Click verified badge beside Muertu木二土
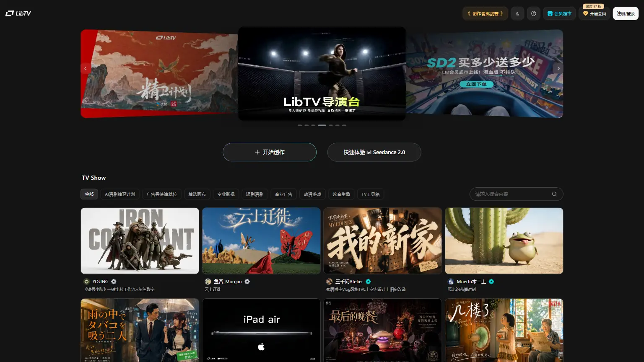The height and width of the screenshot is (362, 644). tap(491, 282)
